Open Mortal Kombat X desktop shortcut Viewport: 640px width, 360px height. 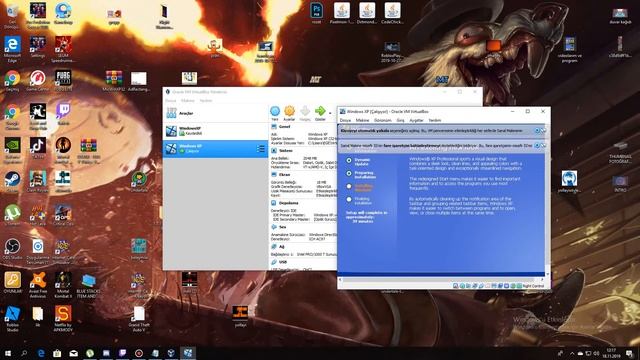coord(63,284)
